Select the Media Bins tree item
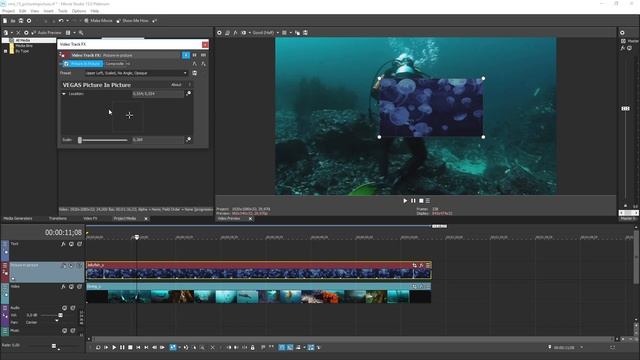Viewport: 640px width, 360px height. 24,46
